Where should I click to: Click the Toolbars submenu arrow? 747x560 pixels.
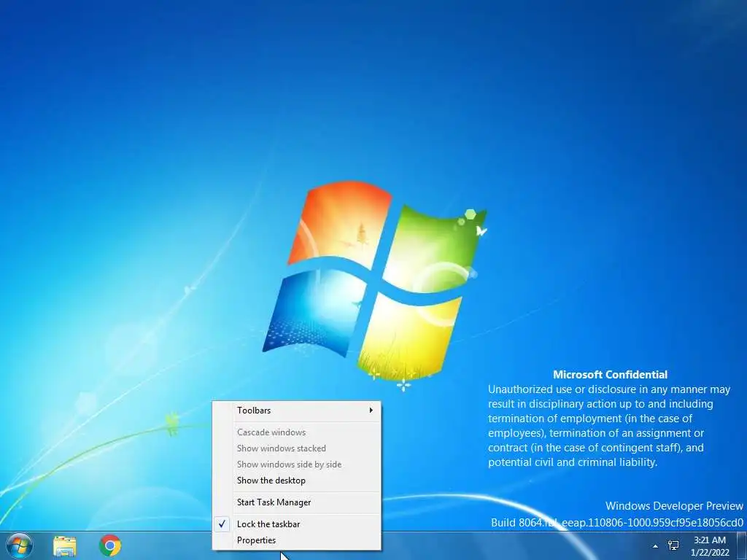(x=371, y=410)
